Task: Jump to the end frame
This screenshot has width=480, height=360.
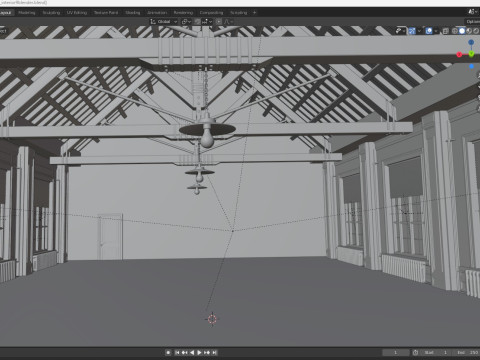Action: [x=214, y=352]
